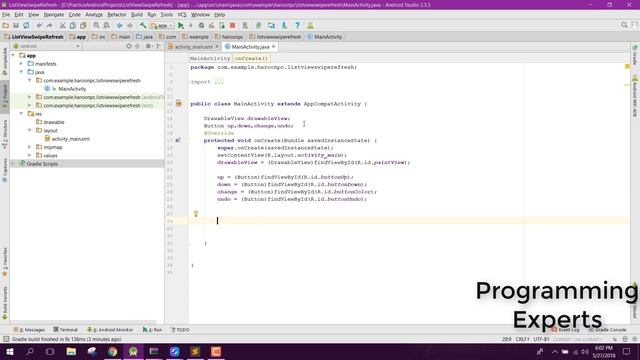This screenshot has height=360, width=640.
Task: Open the VCS menu
Action: tap(182, 15)
